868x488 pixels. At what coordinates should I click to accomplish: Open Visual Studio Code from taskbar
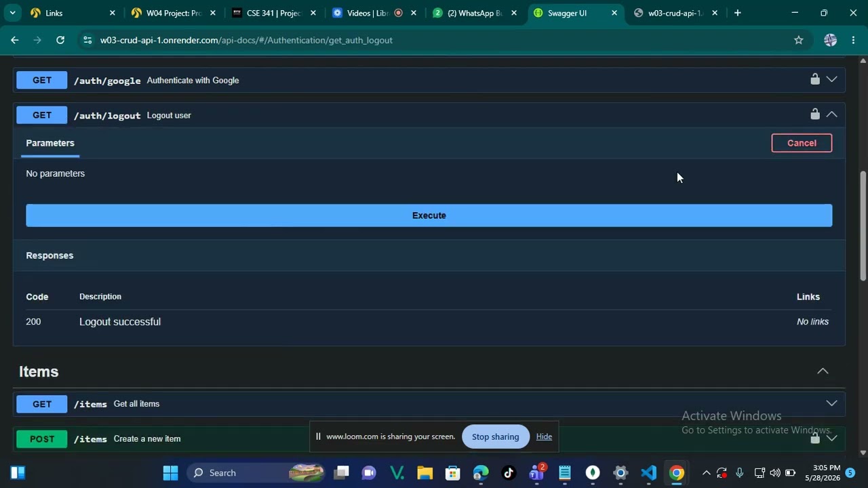click(x=648, y=472)
